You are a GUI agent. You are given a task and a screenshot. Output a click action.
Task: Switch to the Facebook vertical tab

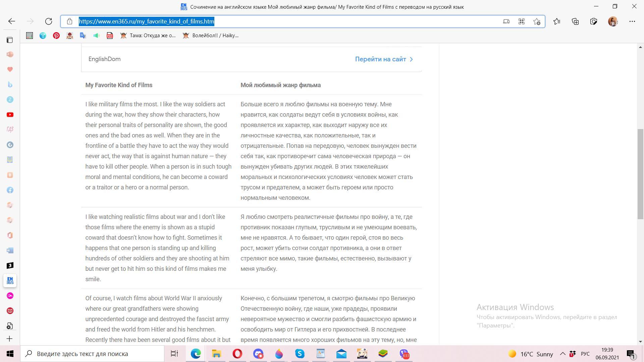tap(10, 190)
